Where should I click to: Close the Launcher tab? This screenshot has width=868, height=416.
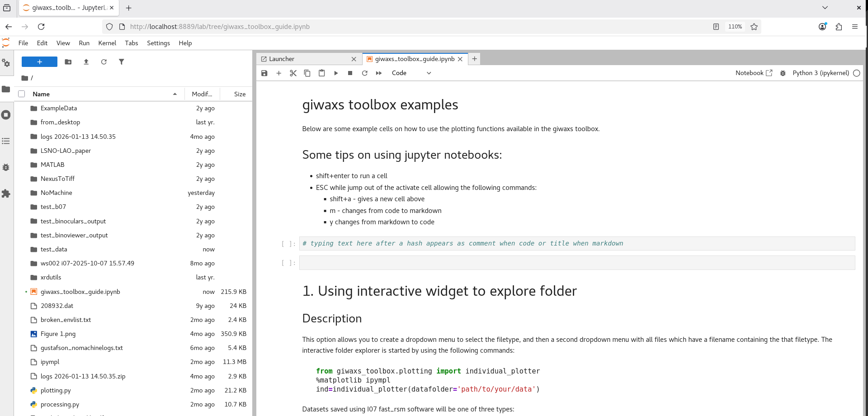[354, 59]
